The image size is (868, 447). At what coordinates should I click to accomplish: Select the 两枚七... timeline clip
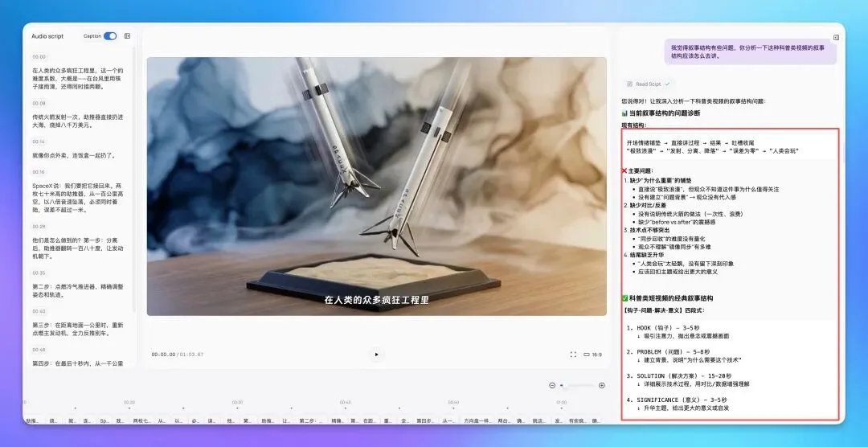tap(141, 421)
